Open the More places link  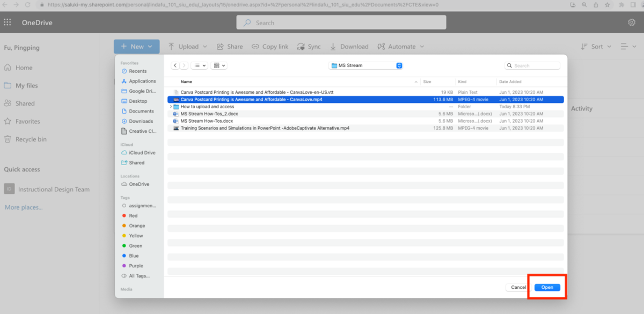point(24,207)
